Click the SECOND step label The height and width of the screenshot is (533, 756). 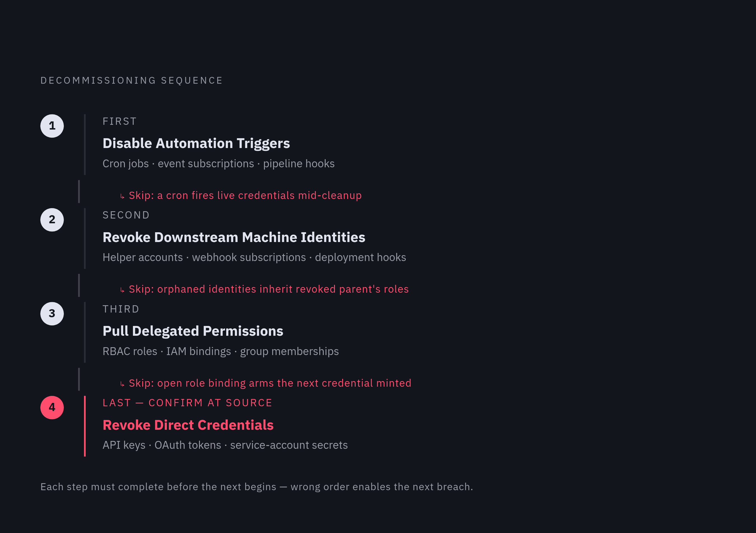coord(126,215)
